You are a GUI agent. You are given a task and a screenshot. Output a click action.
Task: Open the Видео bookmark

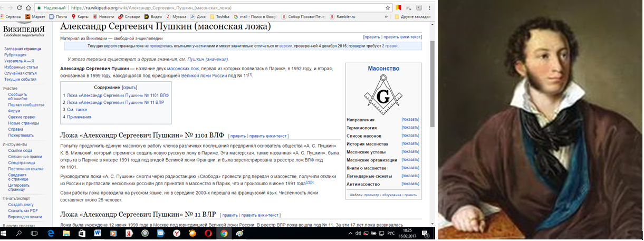[154, 17]
